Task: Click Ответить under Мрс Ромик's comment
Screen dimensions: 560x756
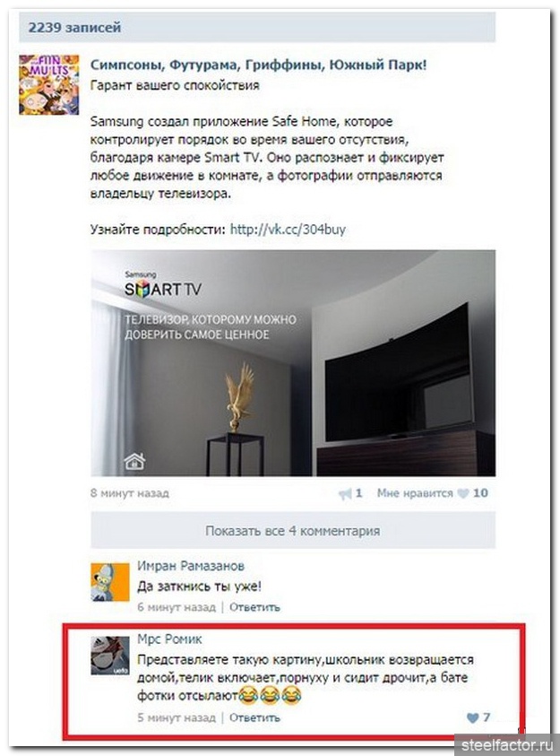Action: click(254, 717)
